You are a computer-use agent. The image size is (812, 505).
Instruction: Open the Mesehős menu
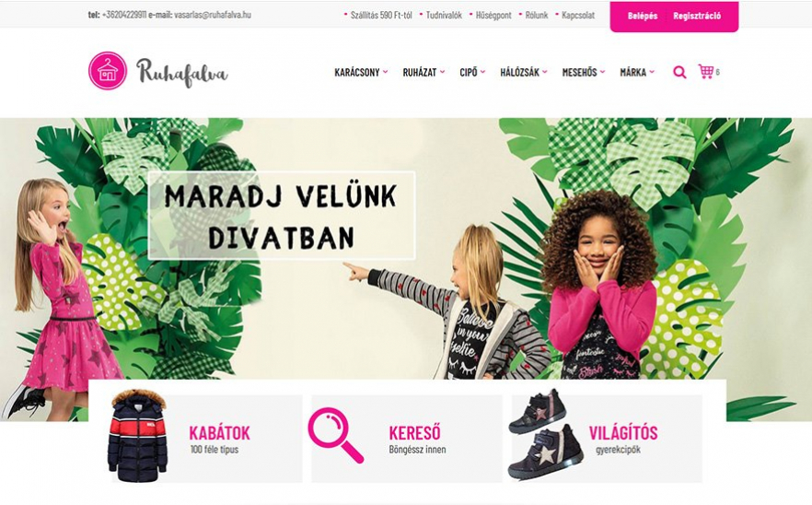pos(584,73)
